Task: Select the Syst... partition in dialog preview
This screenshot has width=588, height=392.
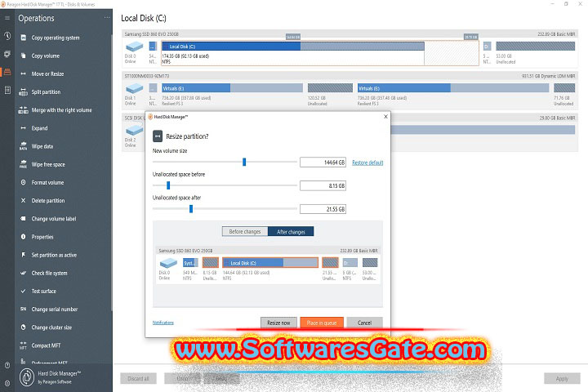Action: (x=190, y=263)
